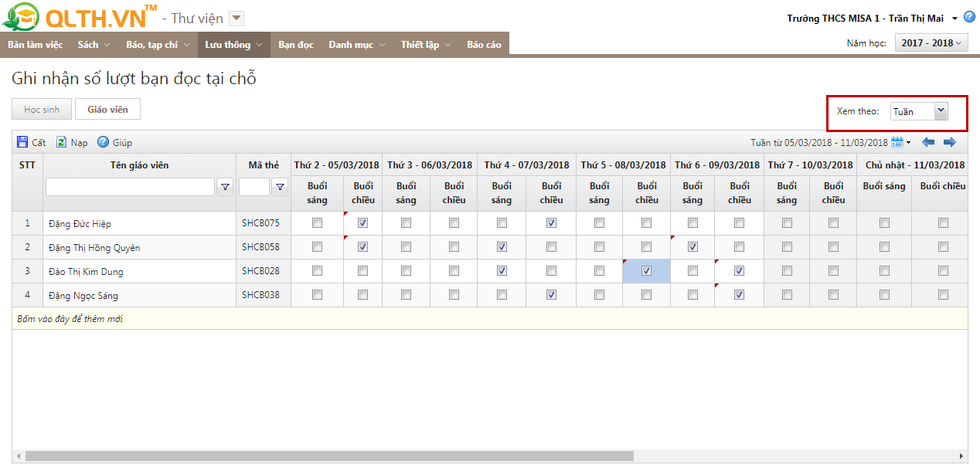Click card code SHCB075

[x=260, y=223]
